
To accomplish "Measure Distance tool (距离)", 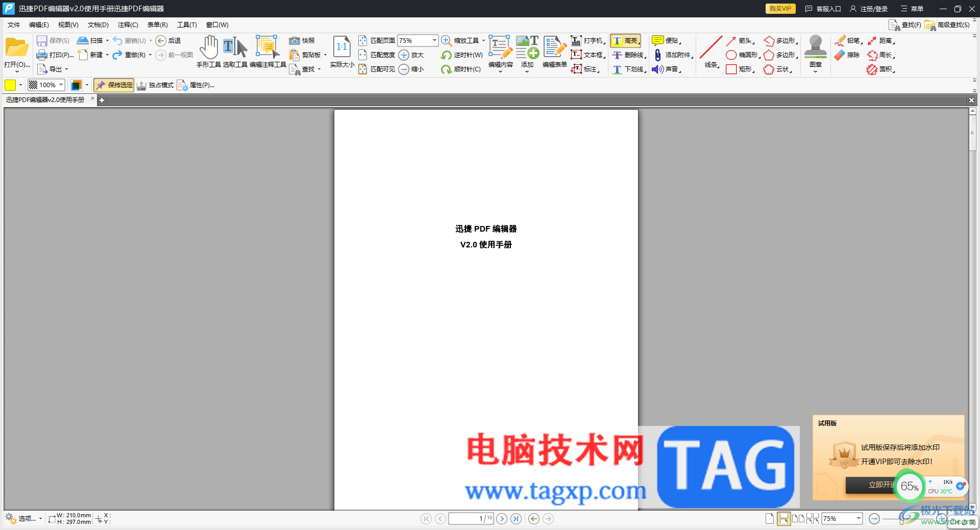I will 881,41.
